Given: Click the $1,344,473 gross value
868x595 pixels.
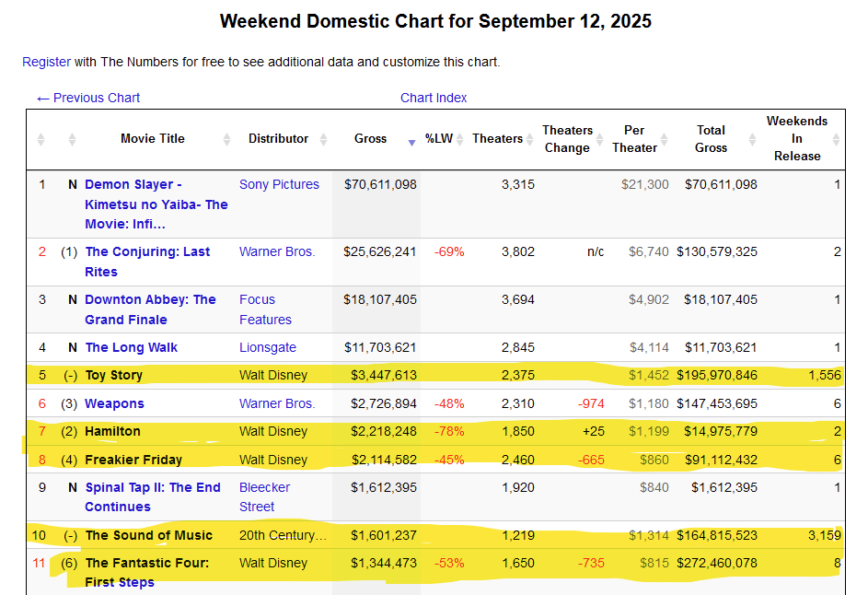Looking at the screenshot, I should (x=384, y=564).
